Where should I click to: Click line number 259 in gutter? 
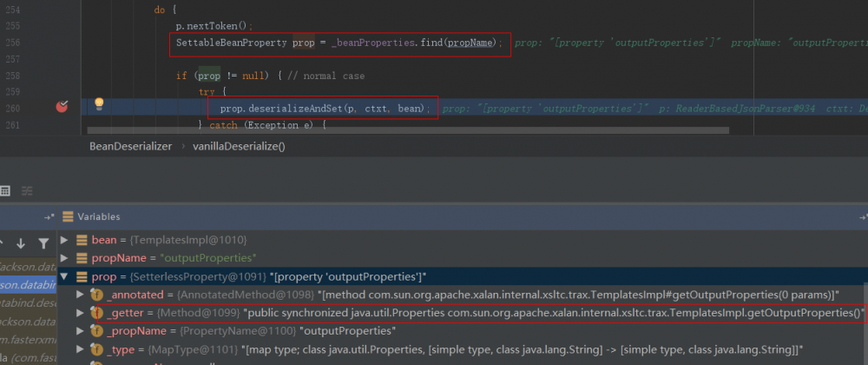pyautogui.click(x=15, y=91)
